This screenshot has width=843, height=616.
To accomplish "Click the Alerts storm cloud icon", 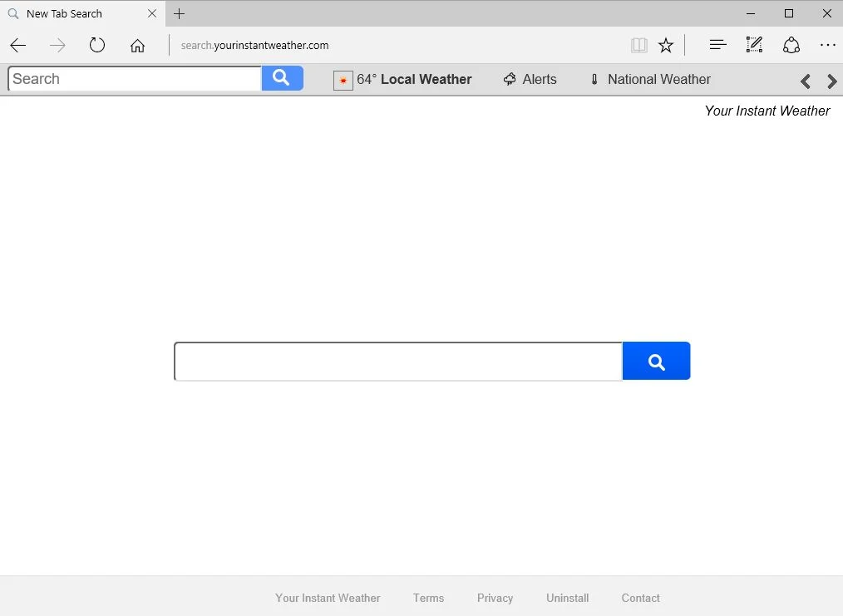I will pyautogui.click(x=510, y=80).
